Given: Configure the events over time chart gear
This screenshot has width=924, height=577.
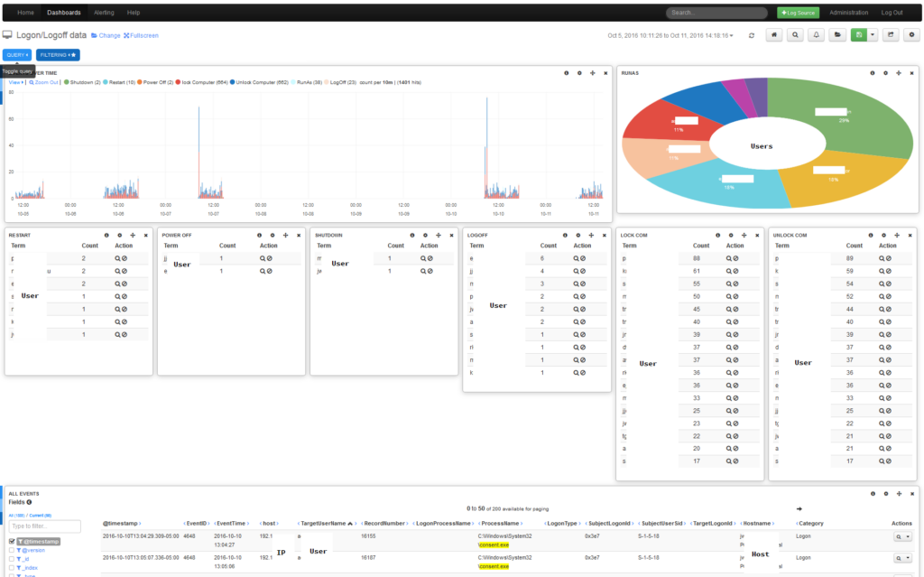Looking at the screenshot, I should click(579, 73).
